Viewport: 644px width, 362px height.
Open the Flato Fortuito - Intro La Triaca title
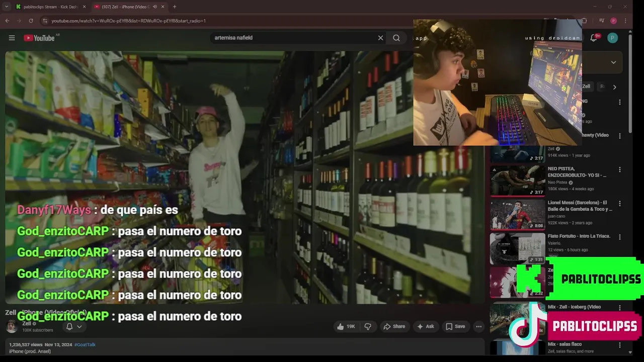[579, 236]
